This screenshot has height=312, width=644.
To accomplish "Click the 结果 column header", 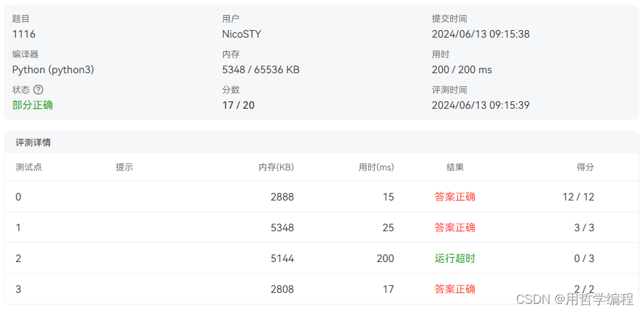I will tap(455, 167).
